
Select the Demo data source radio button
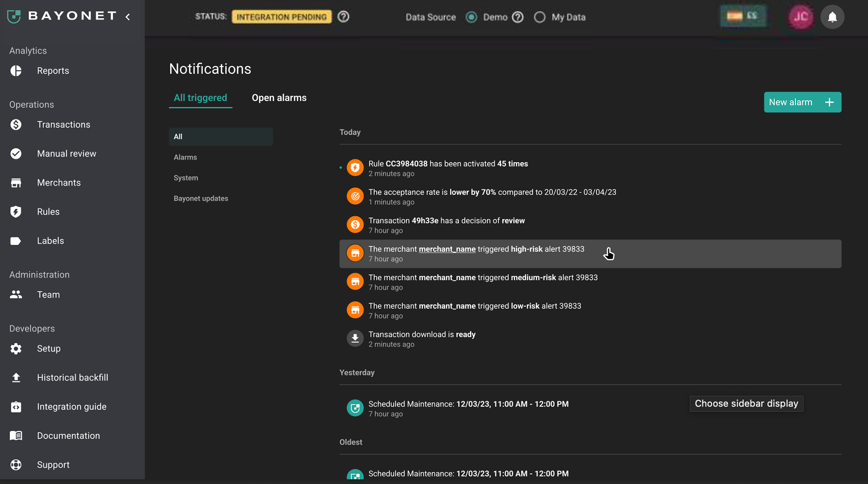click(471, 17)
